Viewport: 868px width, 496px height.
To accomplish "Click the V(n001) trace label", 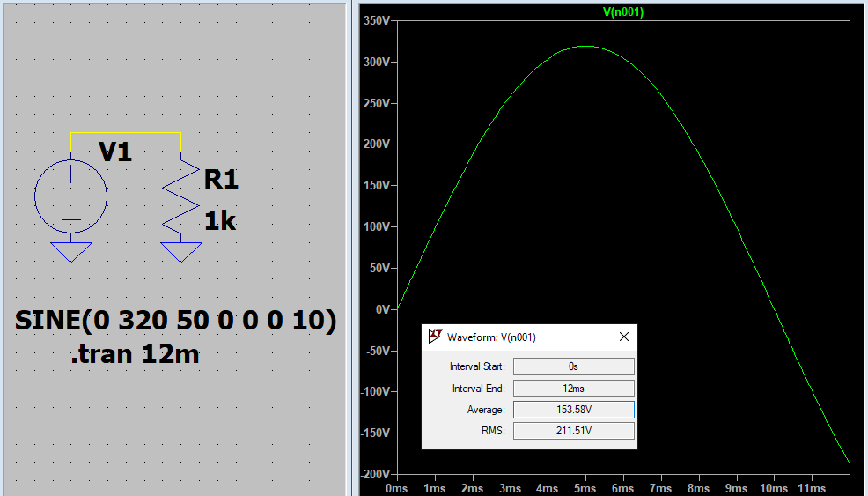I will pos(622,11).
